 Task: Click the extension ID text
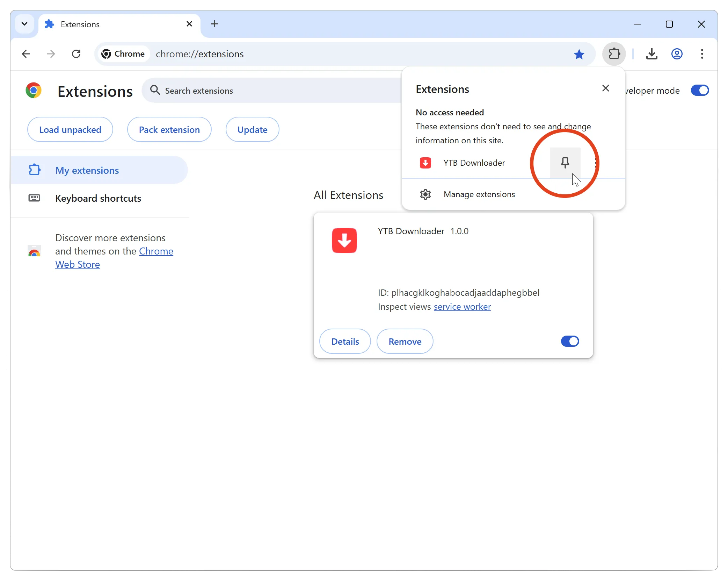coord(458,293)
